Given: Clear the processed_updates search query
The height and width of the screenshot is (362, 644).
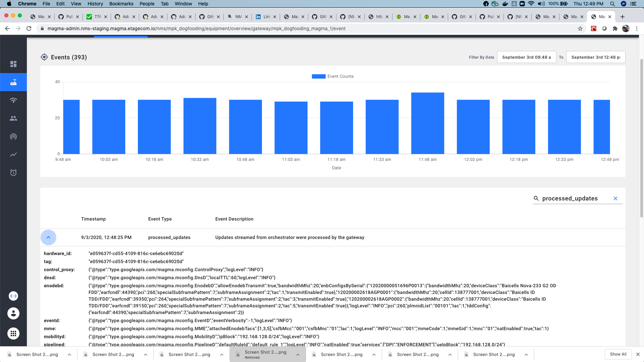Looking at the screenshot, I should click(615, 198).
